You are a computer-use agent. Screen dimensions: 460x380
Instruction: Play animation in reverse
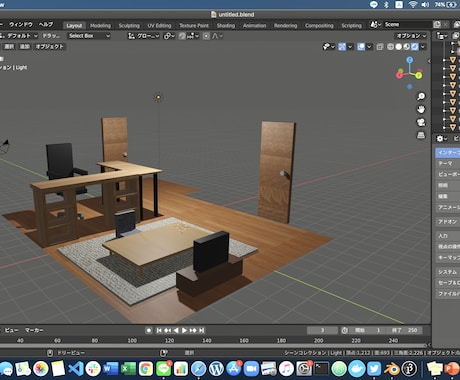tap(176, 330)
